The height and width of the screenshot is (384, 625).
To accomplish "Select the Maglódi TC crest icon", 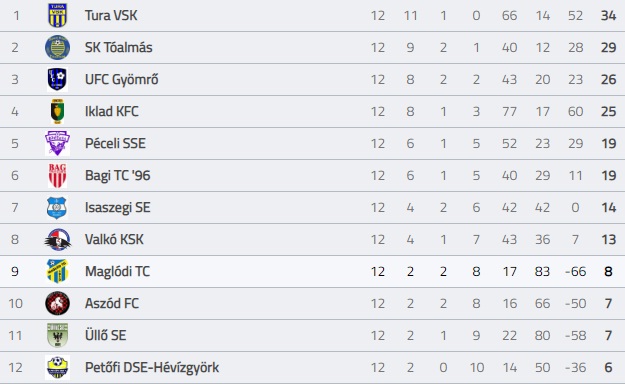I will point(57,271).
